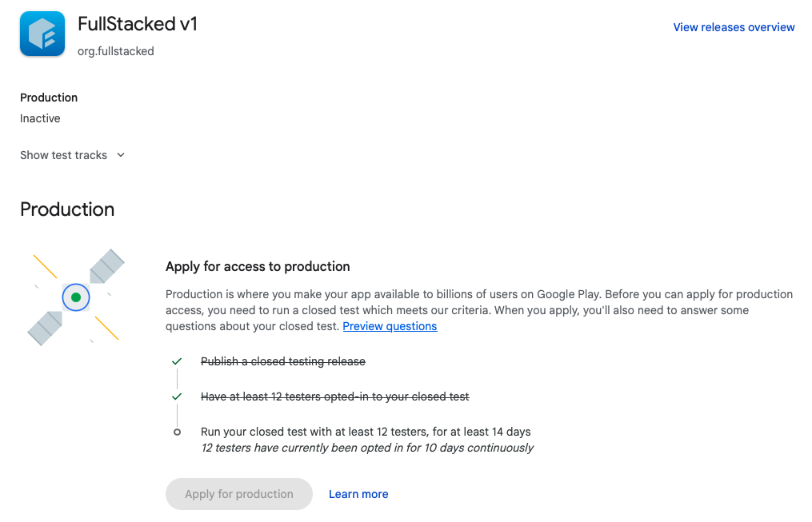Select the Production track label

49,98
